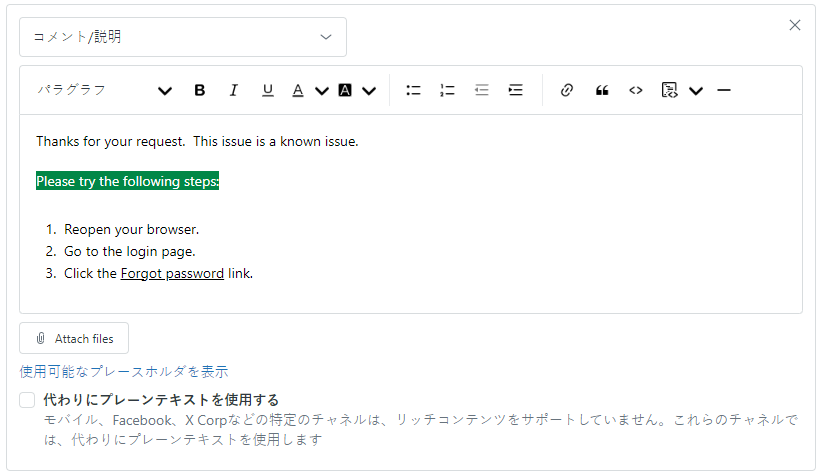The image size is (820, 473).
Task: Close the comment dialog
Action: point(794,25)
